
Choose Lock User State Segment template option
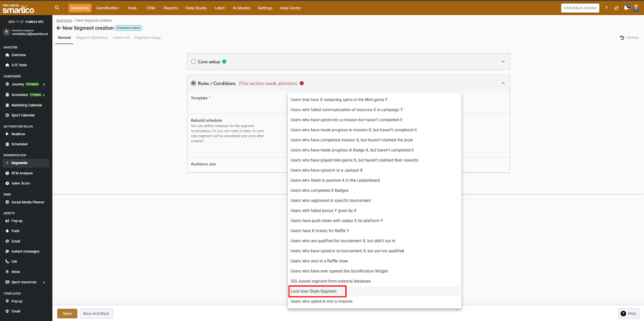click(314, 291)
